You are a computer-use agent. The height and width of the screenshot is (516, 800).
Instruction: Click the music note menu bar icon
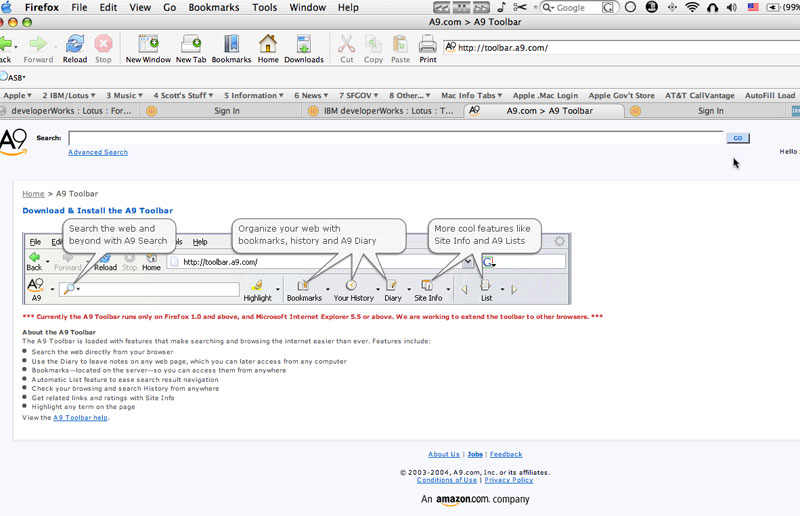pos(501,7)
